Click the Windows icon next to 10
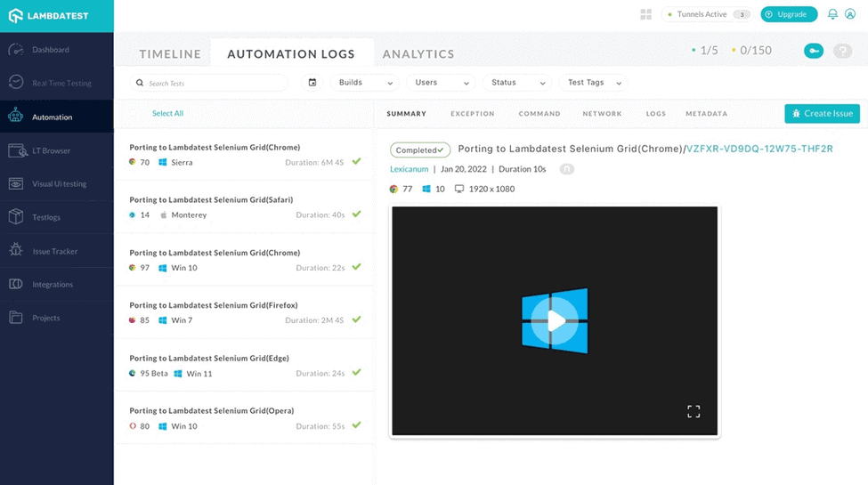The width and height of the screenshot is (868, 485). click(x=426, y=189)
